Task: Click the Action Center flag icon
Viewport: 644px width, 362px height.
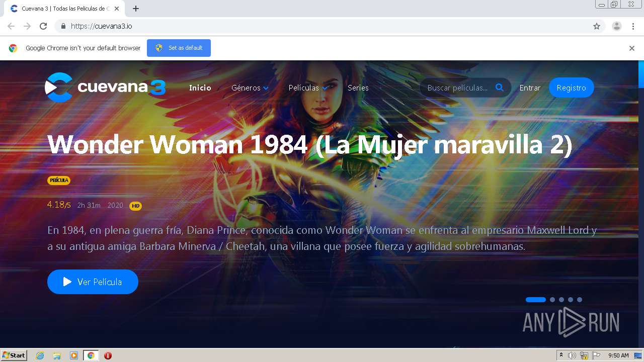Action: click(596, 355)
